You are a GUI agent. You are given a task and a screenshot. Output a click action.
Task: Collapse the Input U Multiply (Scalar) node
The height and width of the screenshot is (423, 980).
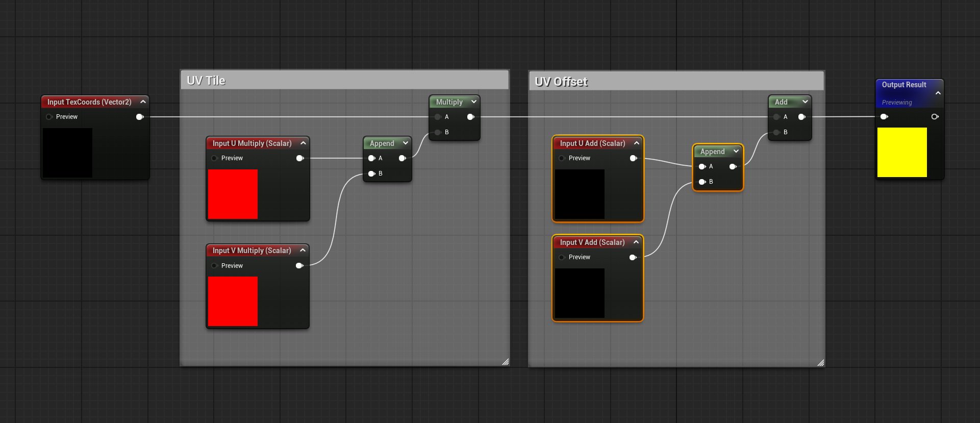point(303,143)
